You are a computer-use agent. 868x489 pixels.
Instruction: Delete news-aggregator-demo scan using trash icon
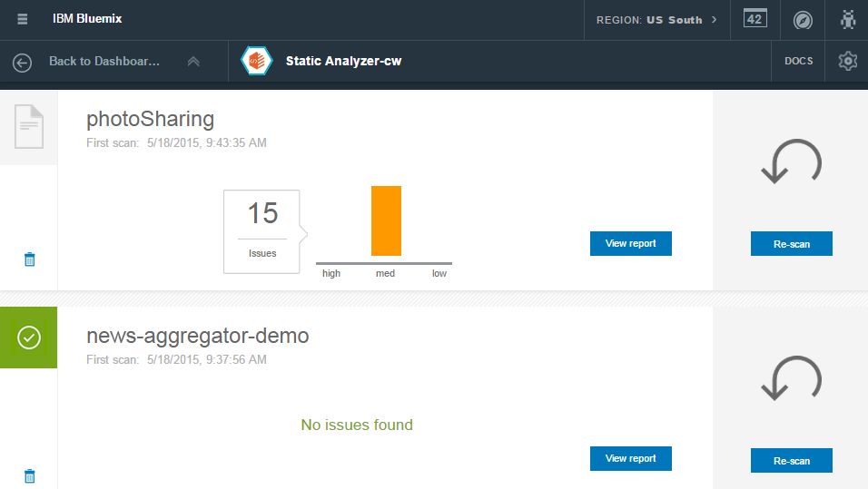point(30,475)
